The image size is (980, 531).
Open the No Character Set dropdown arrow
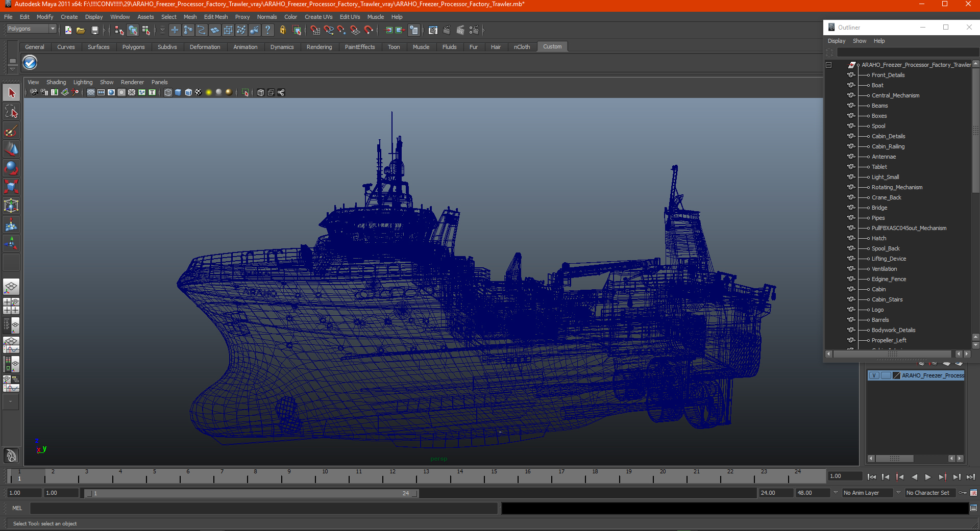(x=899, y=493)
